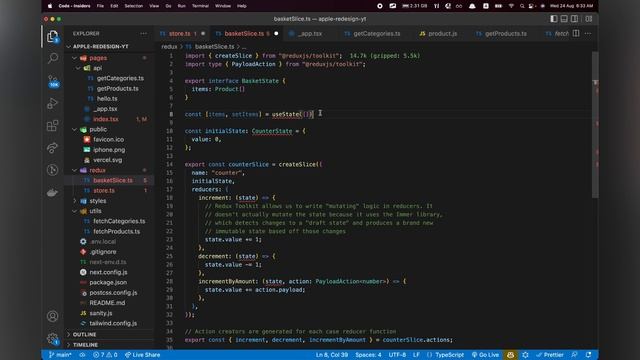Click the Prettier status bar item
This screenshot has width=640, height=360.
[x=549, y=355]
